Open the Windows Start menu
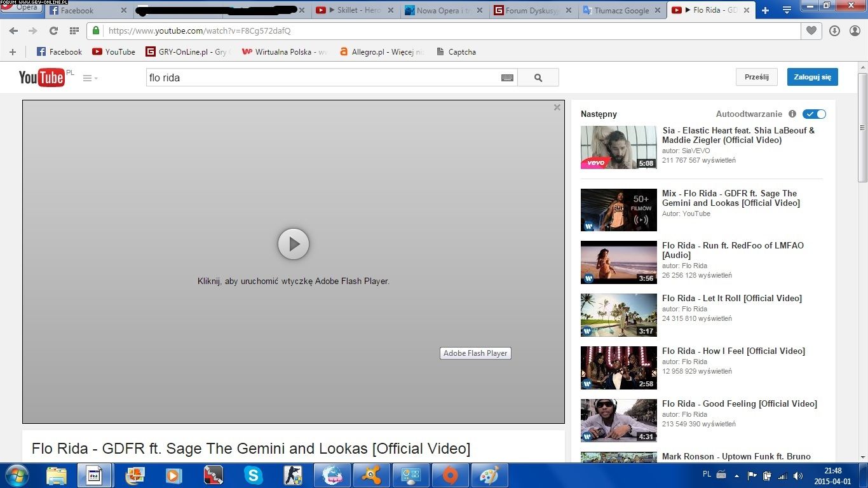The height and width of the screenshot is (488, 868). 15,475
